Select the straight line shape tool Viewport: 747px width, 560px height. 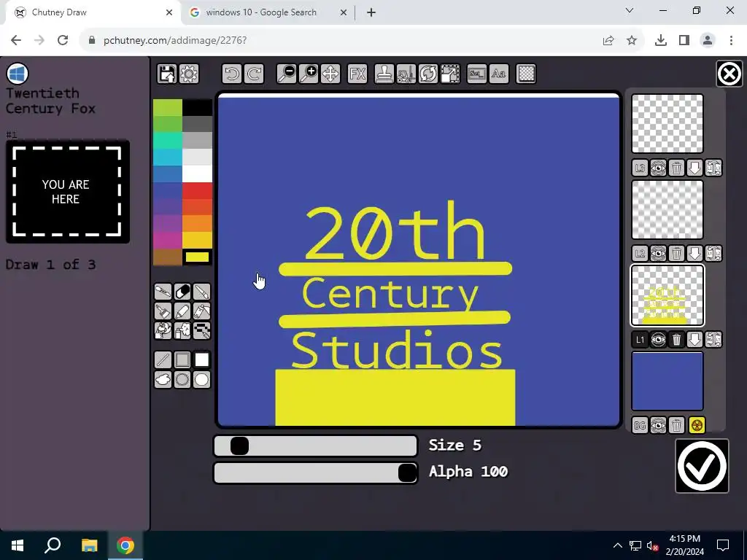pos(163,360)
